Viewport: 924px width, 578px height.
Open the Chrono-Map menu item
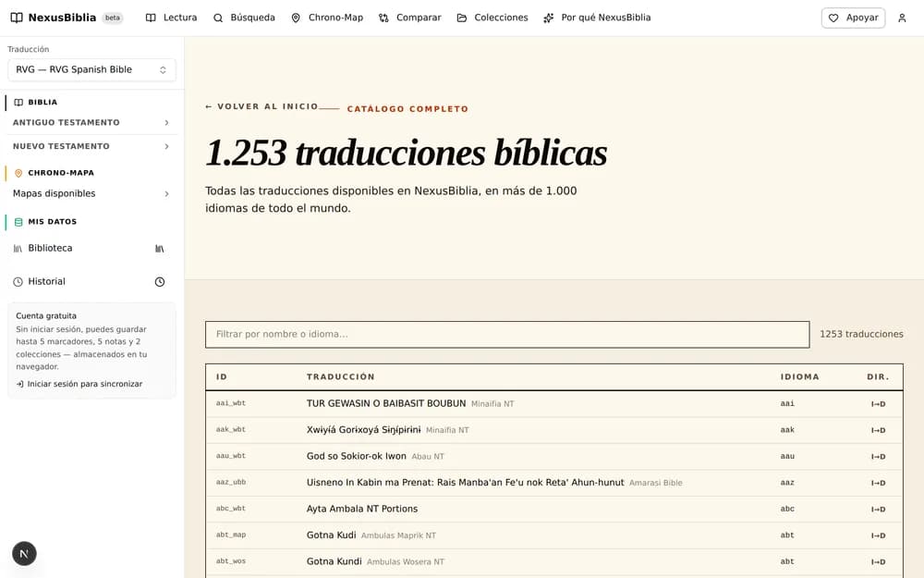coord(327,18)
